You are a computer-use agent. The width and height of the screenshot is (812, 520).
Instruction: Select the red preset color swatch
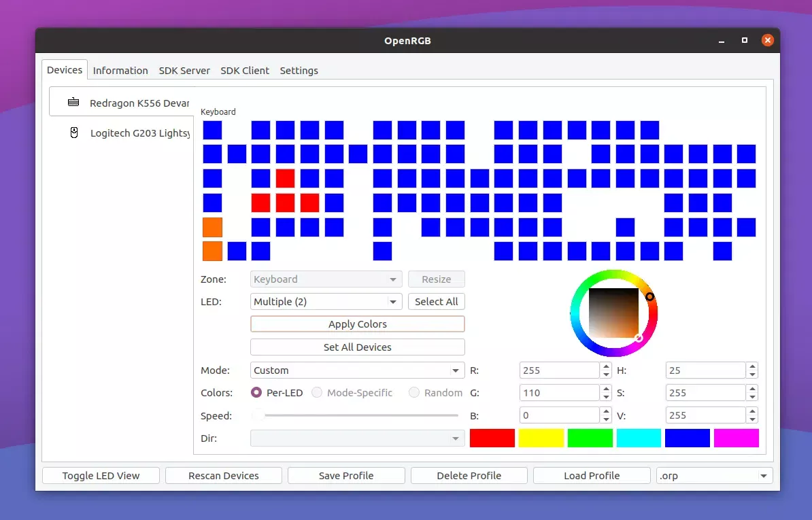[x=492, y=438]
